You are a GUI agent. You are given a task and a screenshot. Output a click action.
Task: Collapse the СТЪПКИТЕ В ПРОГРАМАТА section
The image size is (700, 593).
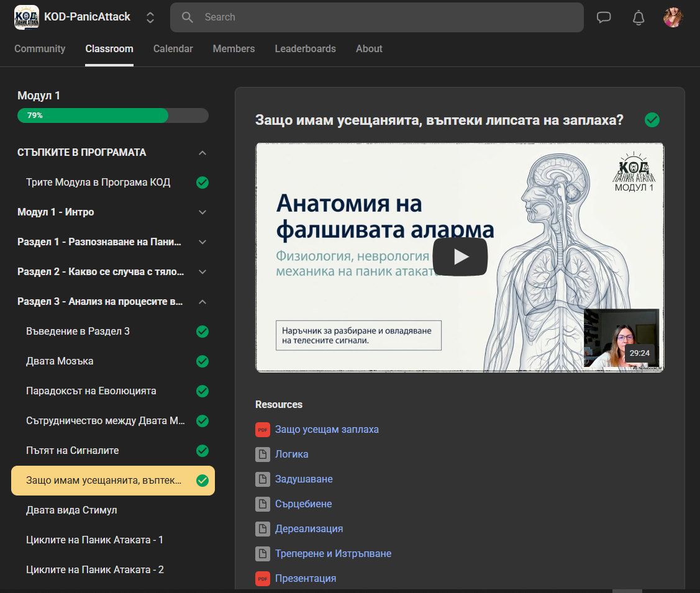click(x=202, y=153)
